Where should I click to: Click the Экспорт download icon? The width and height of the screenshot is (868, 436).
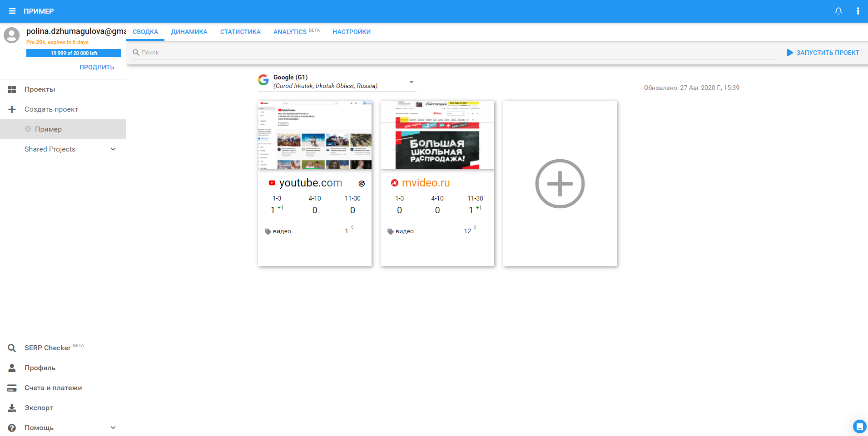(12, 408)
